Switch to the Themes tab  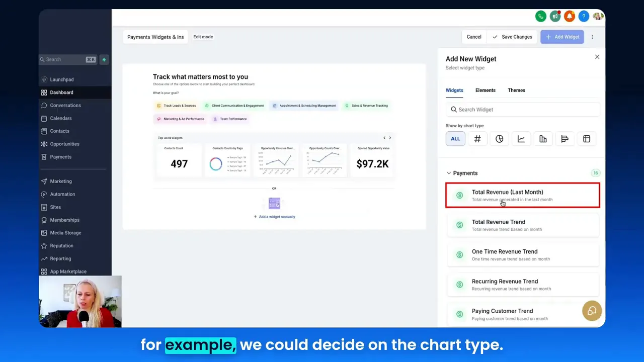pos(516,90)
